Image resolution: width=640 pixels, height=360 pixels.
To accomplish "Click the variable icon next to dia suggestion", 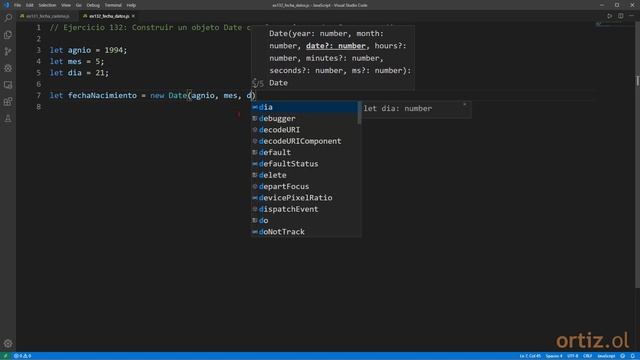I will tap(255, 107).
